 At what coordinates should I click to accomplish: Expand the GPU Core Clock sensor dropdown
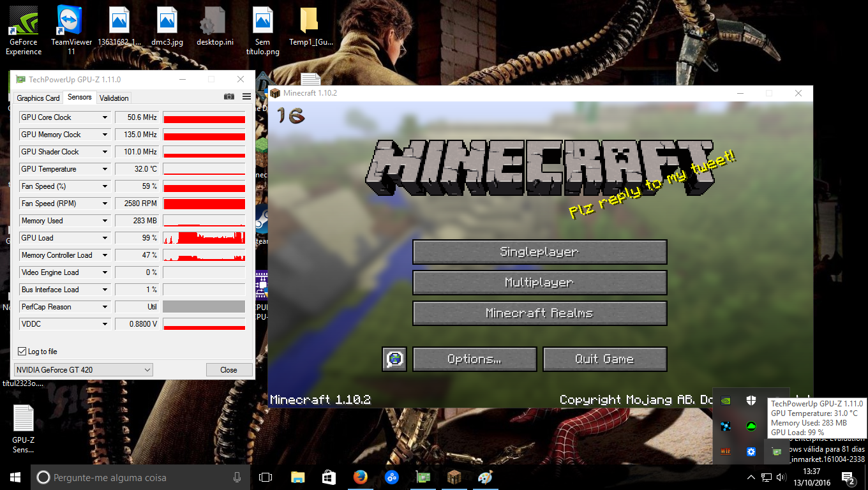[x=105, y=117]
